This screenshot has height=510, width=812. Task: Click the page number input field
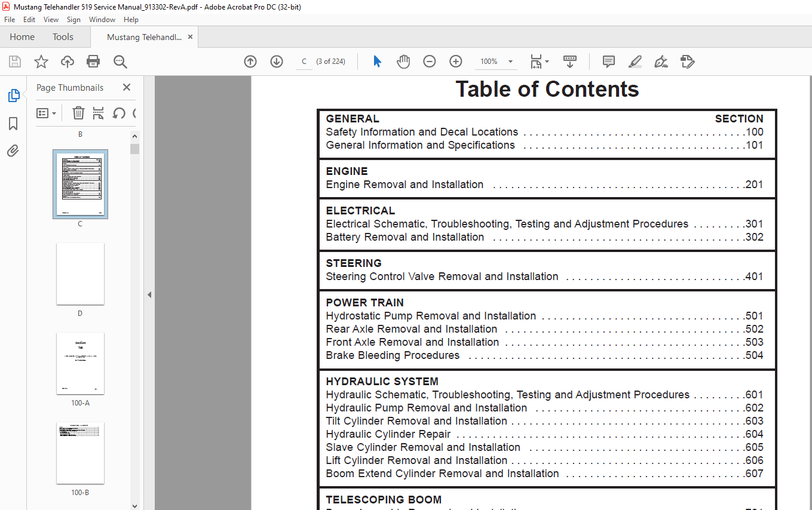tap(304, 62)
